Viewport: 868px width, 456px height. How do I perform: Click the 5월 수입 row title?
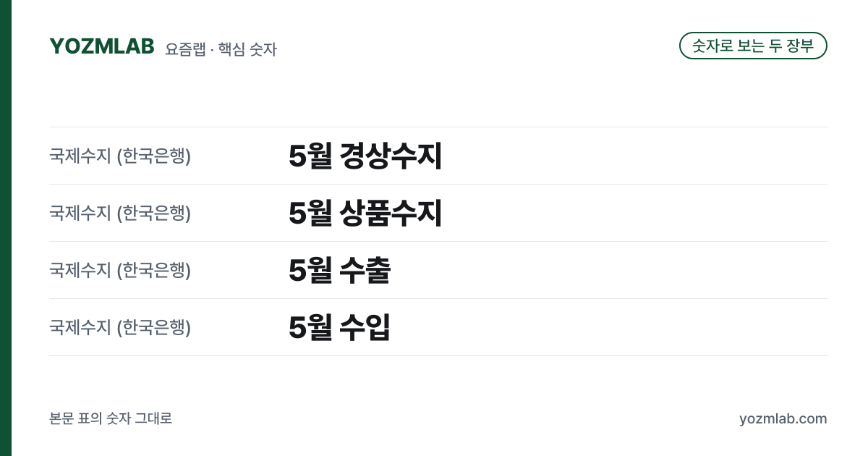339,327
